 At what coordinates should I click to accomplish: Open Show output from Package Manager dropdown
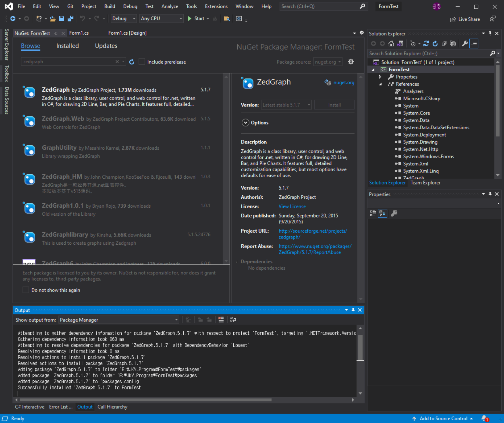click(119, 320)
